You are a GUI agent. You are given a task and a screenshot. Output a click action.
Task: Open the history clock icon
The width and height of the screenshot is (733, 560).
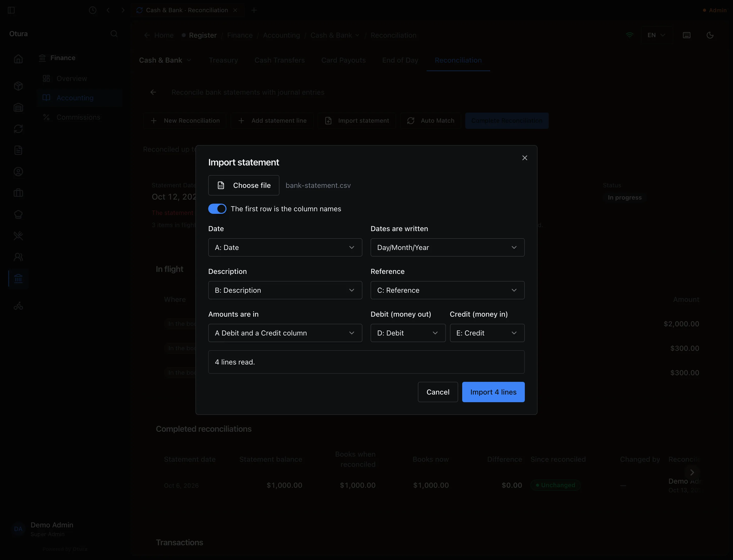pyautogui.click(x=93, y=10)
